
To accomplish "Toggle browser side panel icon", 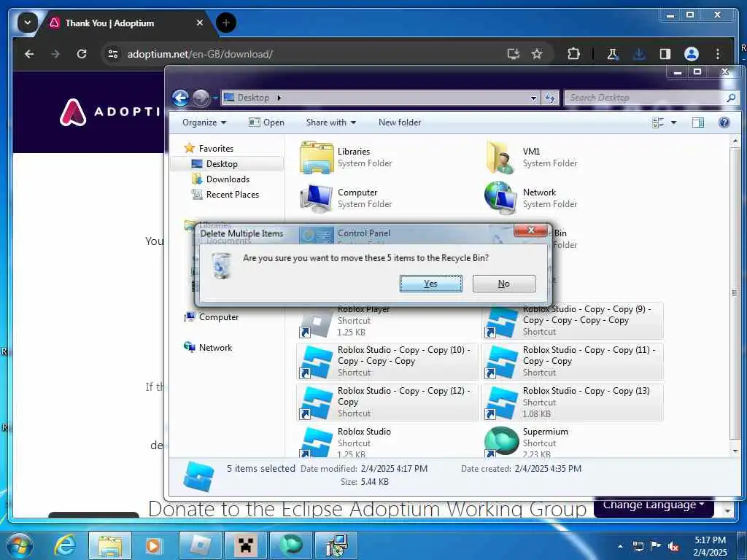I will pos(665,54).
